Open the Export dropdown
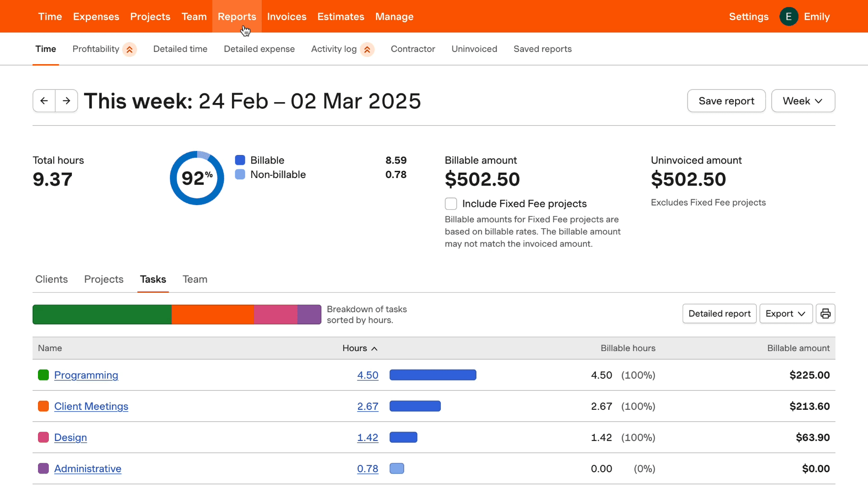This screenshot has height=488, width=868. (786, 314)
